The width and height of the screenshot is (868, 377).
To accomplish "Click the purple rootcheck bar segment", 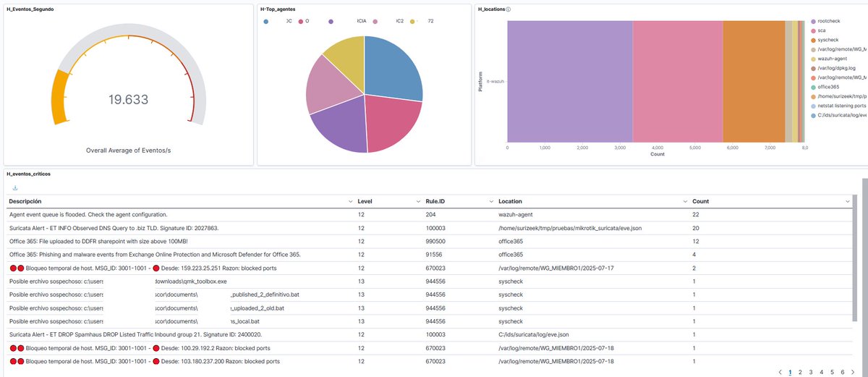I will (x=570, y=80).
